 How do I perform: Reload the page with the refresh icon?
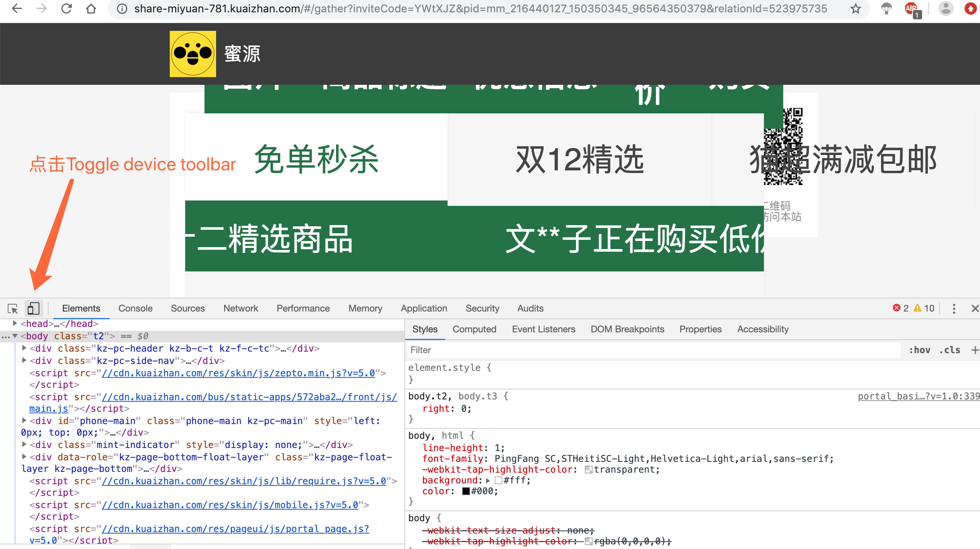pos(66,8)
